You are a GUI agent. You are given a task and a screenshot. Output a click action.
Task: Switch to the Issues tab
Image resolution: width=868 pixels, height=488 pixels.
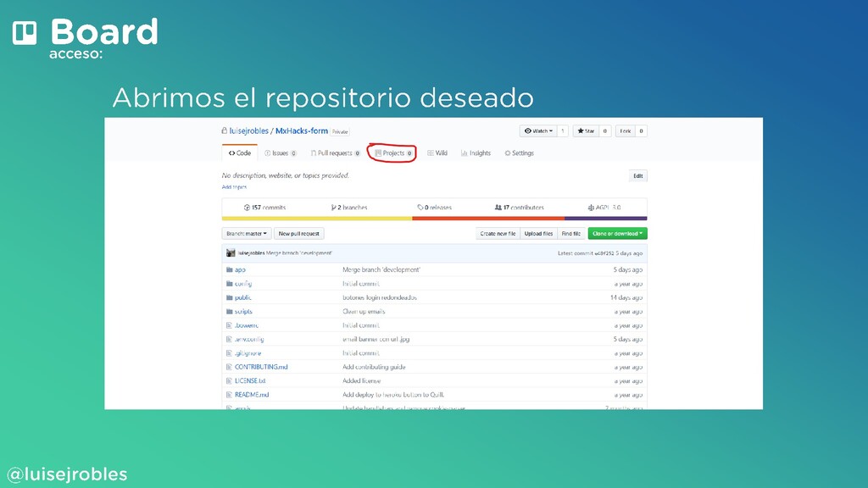point(280,153)
